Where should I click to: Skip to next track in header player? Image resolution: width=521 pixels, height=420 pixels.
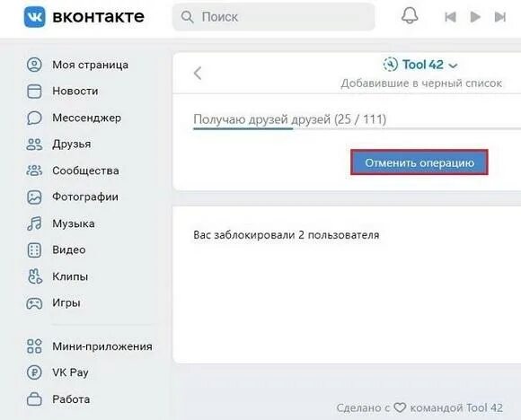(500, 16)
